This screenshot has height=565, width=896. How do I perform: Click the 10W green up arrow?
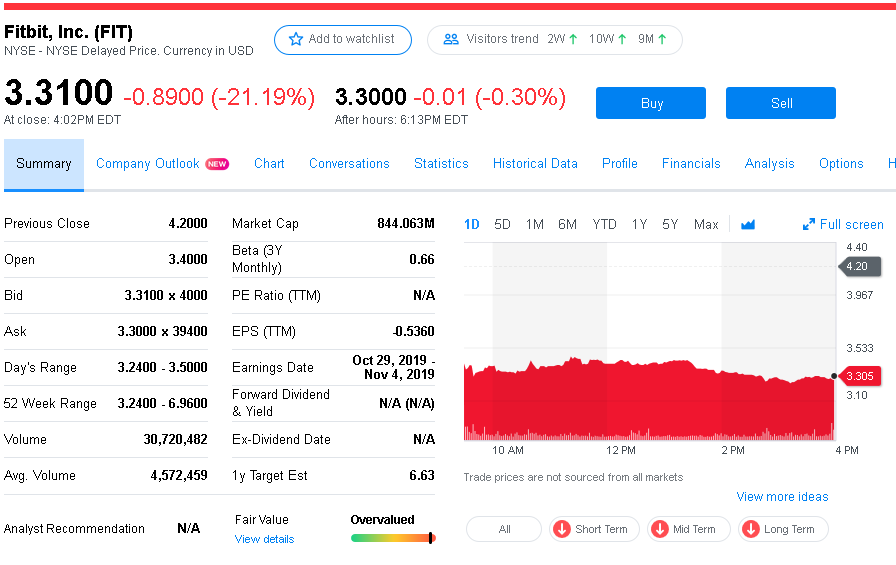[622, 39]
